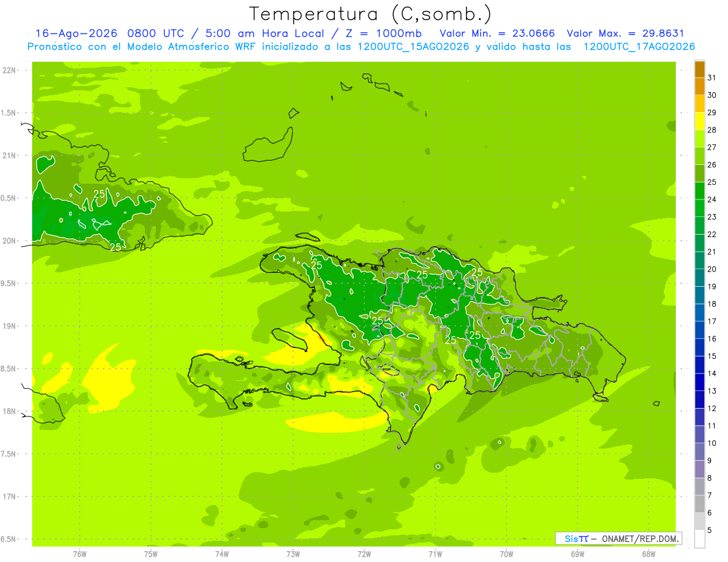Image resolution: width=728 pixels, height=562 pixels.
Task: Click the legend value "5"
Action: [709, 530]
